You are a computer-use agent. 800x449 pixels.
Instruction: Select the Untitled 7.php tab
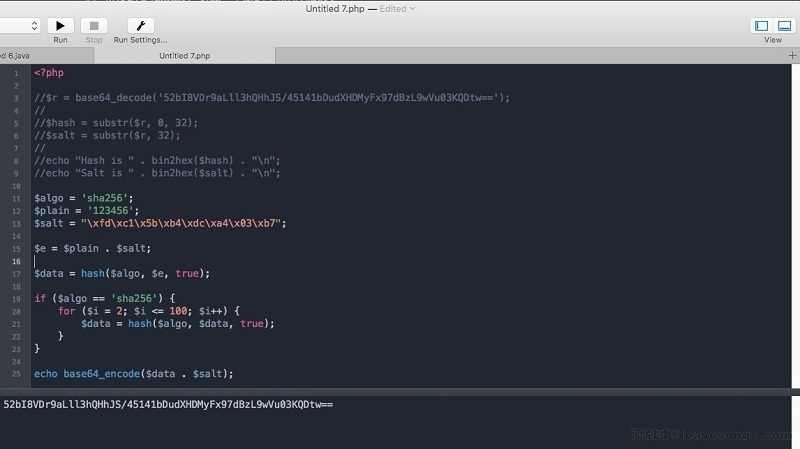tap(185, 56)
